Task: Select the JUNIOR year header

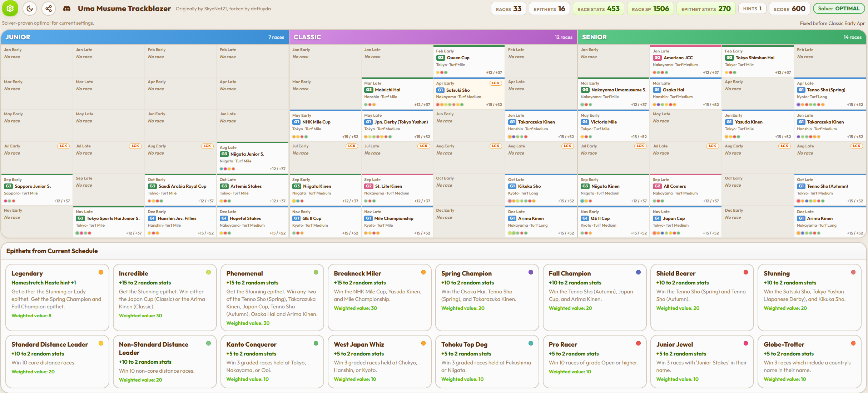Action: (145, 37)
